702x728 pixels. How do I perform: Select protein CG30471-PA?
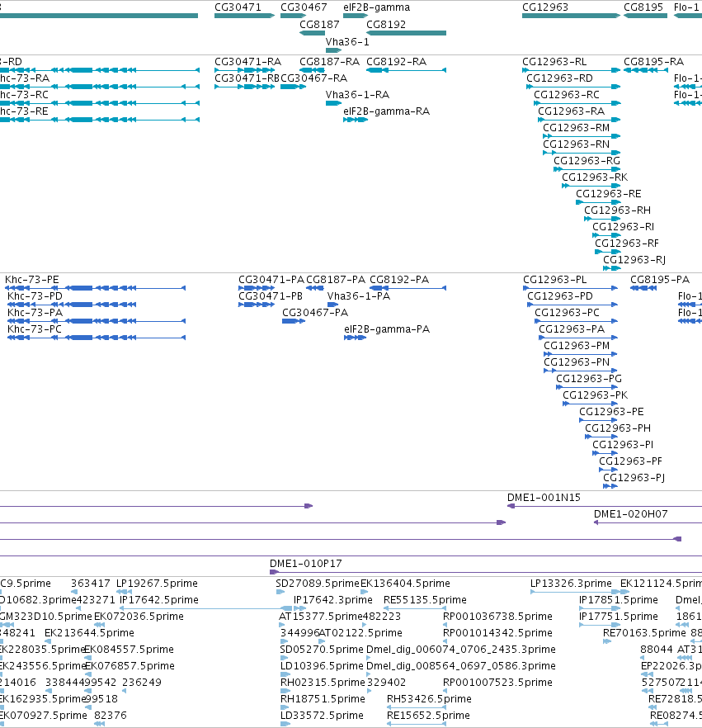pos(257,288)
